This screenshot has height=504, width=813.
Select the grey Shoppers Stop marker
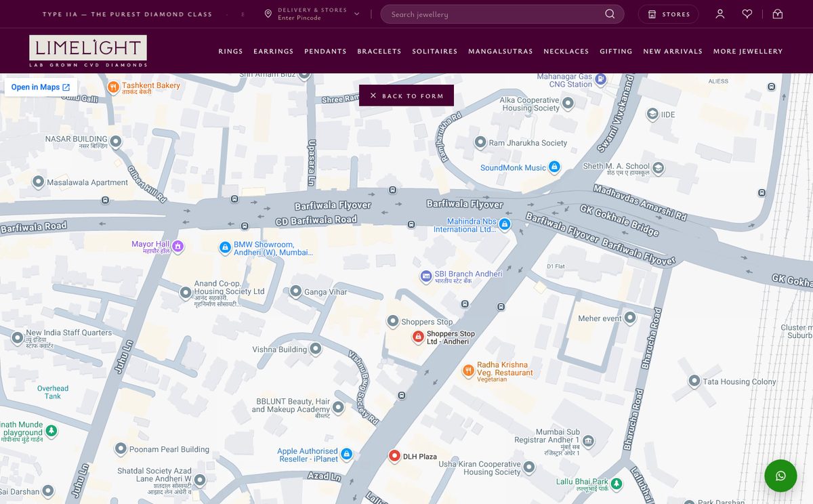pyautogui.click(x=392, y=321)
